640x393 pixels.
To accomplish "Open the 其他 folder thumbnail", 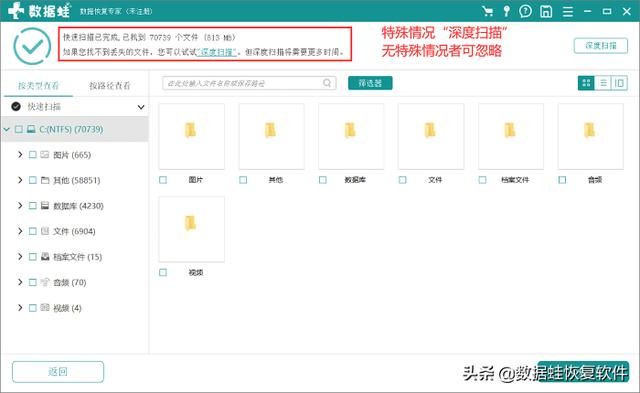I will [271, 136].
